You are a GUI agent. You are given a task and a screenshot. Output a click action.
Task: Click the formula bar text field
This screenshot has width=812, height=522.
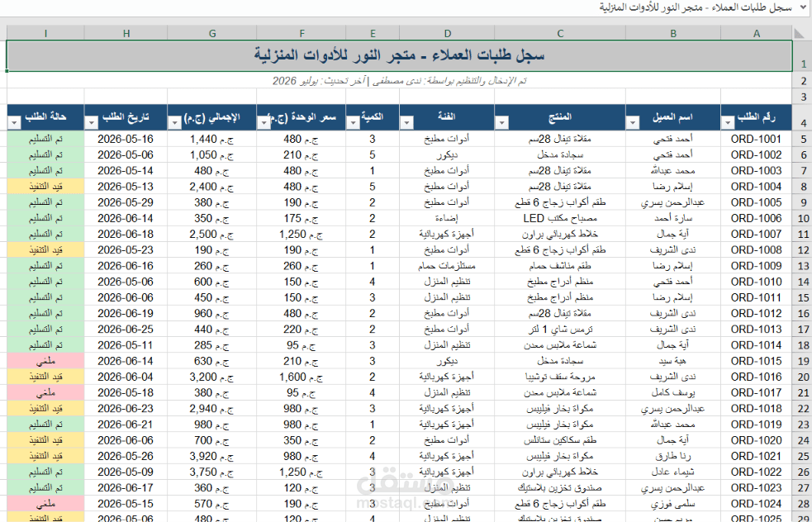399,7
